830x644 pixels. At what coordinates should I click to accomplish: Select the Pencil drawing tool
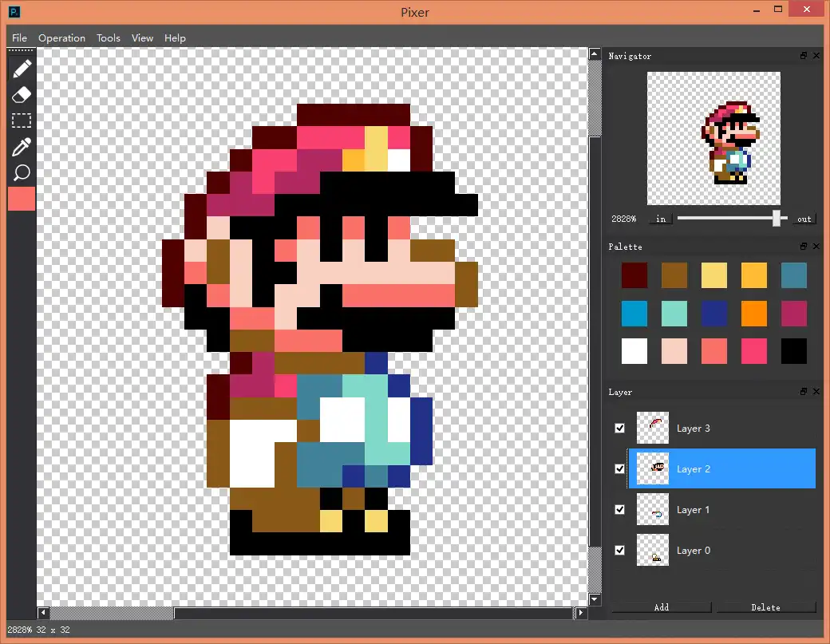[22, 69]
